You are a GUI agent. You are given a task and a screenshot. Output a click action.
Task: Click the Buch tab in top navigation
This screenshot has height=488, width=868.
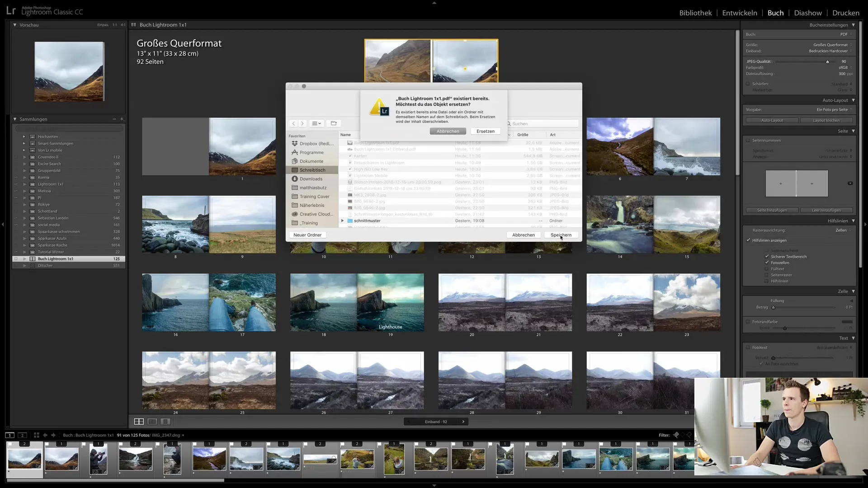[776, 13]
